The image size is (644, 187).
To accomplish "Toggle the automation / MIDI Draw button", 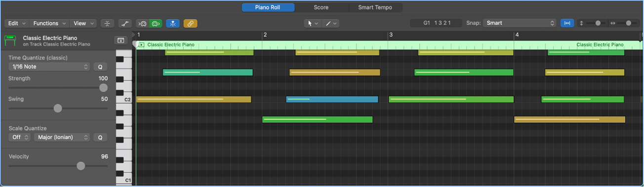I will [x=125, y=23].
